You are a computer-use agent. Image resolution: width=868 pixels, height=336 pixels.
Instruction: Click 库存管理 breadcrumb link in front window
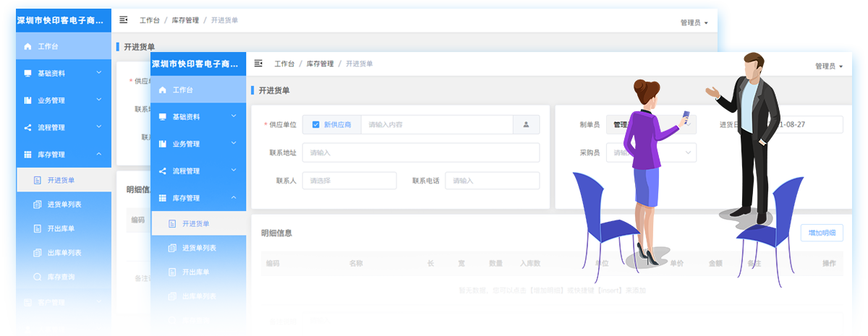pos(320,64)
